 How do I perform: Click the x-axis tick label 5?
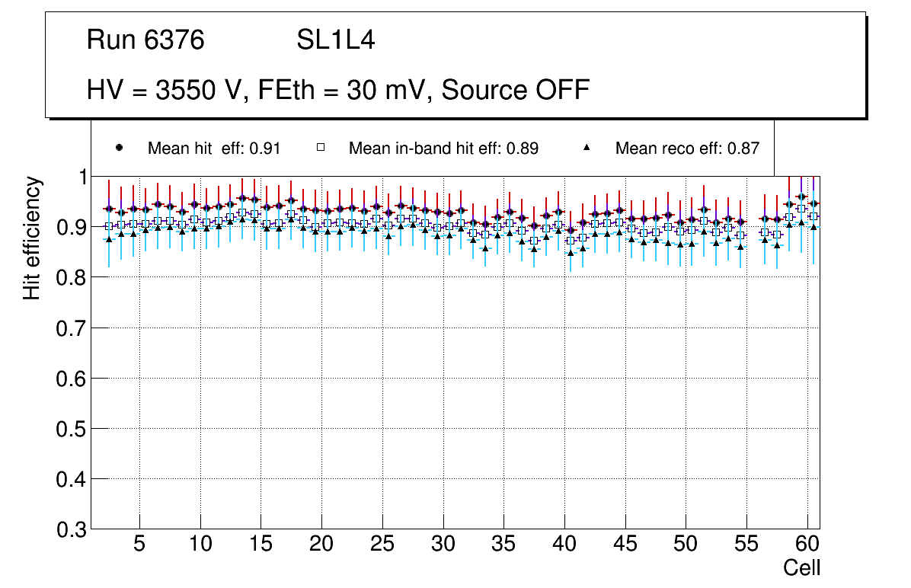coord(139,545)
